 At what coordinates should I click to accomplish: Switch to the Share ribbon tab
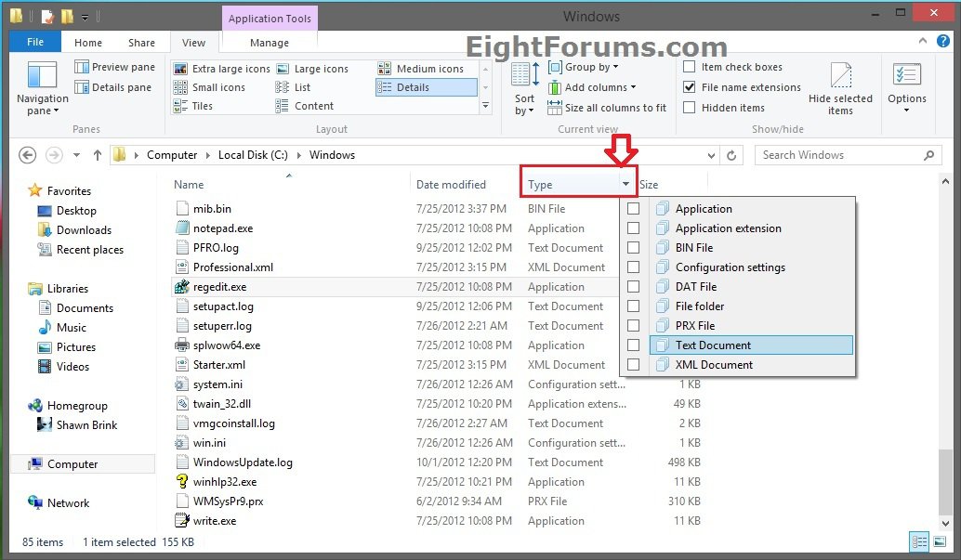(x=141, y=43)
